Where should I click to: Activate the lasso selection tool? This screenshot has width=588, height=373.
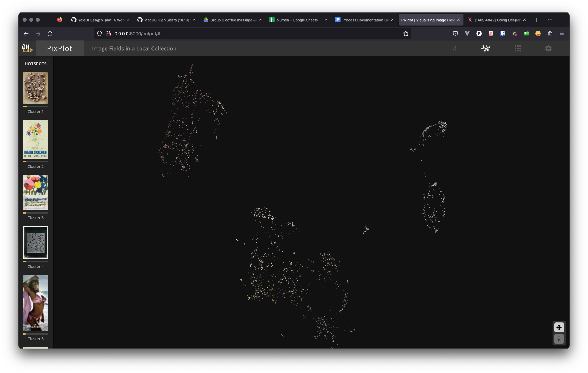pos(559,339)
